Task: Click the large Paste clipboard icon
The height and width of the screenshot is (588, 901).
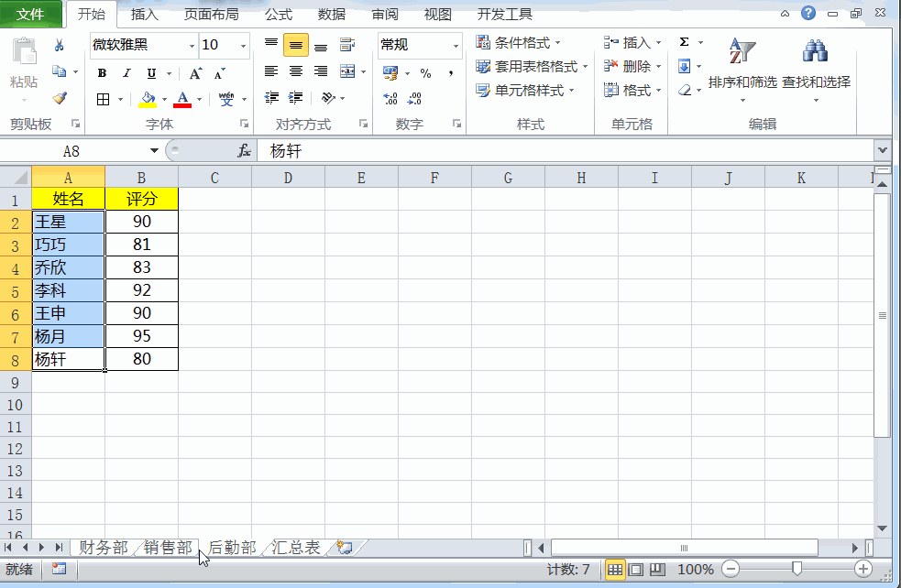Action: pyautogui.click(x=24, y=51)
